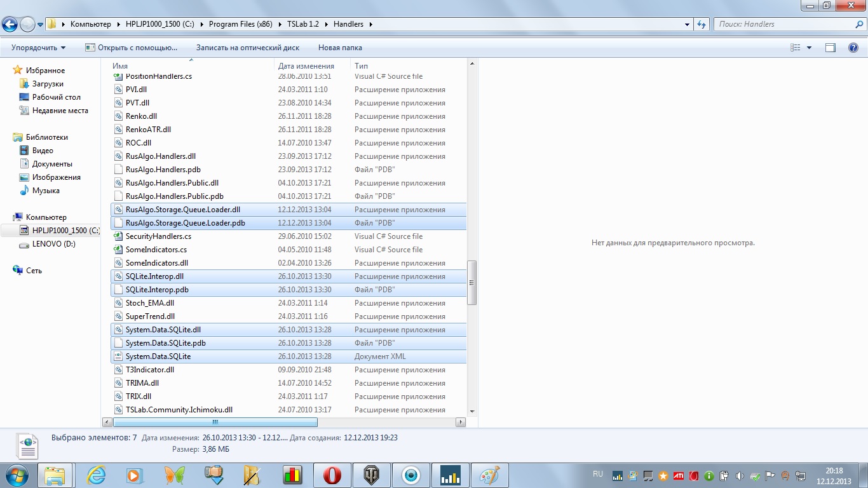
Task: Click the scroll-down arrow of the file list
Action: click(472, 412)
